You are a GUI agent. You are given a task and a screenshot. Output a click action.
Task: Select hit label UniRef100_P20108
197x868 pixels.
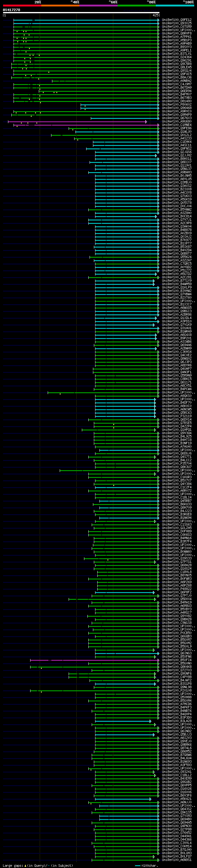tap(177, 691)
